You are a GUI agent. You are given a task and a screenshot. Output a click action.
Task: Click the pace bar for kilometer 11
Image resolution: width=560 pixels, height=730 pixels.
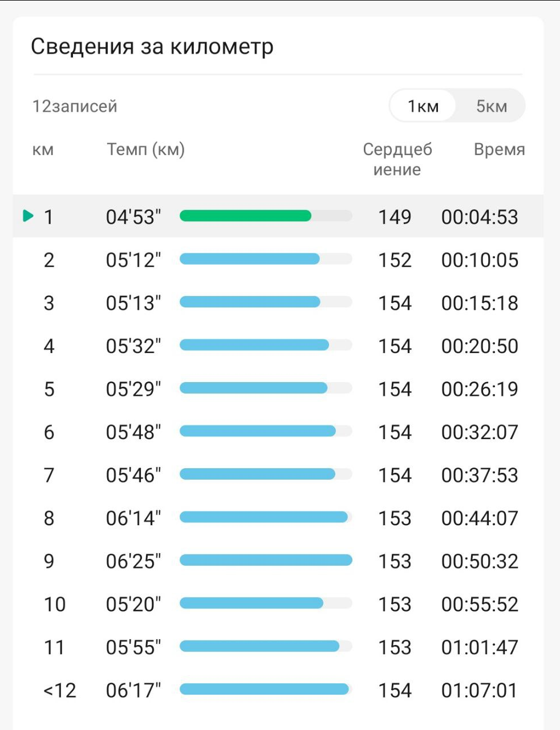pyautogui.click(x=259, y=647)
